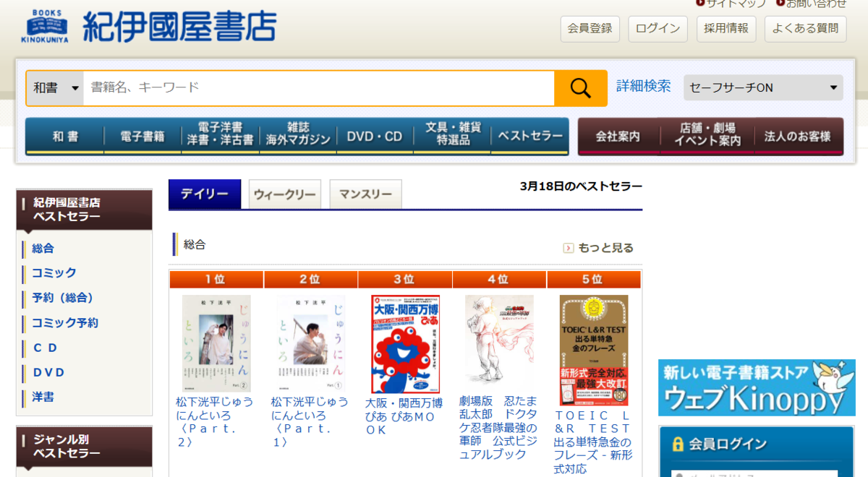Open the セーフサーチON dropdown
Viewport: 868px width, 477px height.
pos(763,87)
